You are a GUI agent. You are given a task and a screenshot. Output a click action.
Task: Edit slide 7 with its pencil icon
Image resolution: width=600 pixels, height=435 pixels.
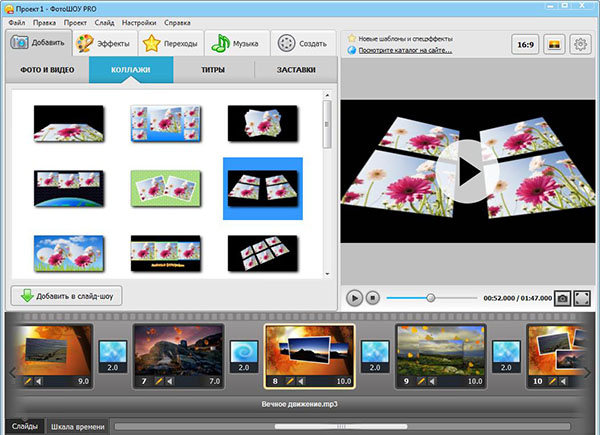[x=159, y=381]
